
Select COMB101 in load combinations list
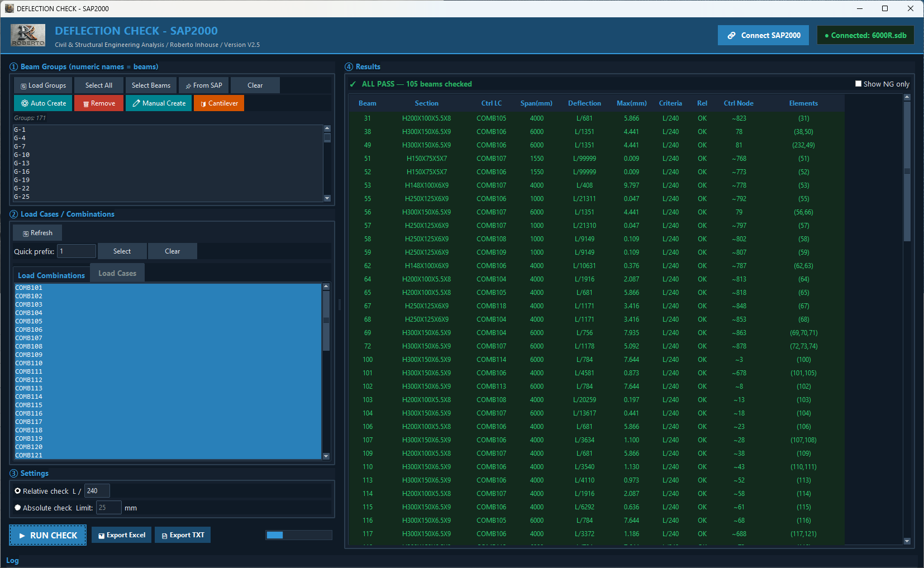168,288
